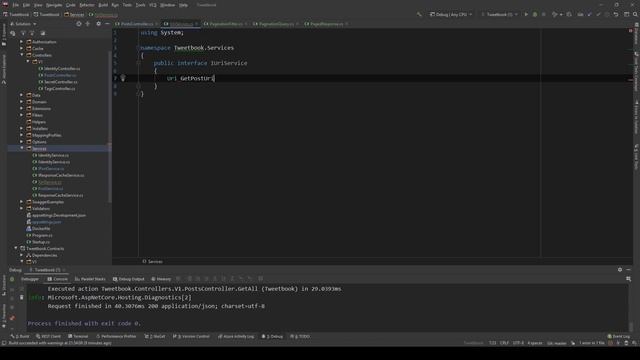Click the Undo arrow icon in the top toolbar
This screenshot has height=360, width=640.
[x=616, y=14]
